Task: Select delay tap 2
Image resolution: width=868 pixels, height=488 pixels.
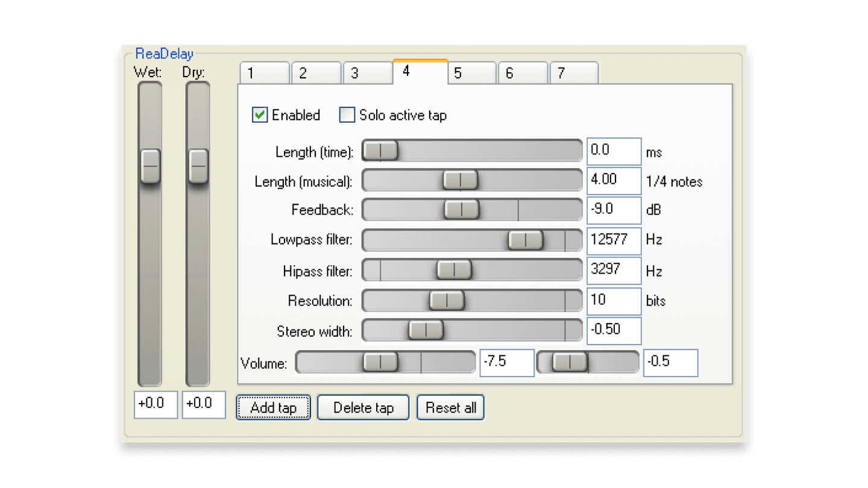Action: click(x=316, y=72)
